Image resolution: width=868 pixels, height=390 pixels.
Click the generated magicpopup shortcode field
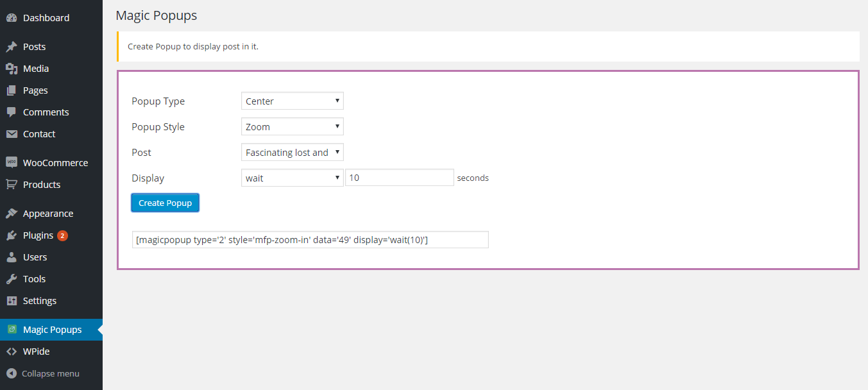[311, 239]
